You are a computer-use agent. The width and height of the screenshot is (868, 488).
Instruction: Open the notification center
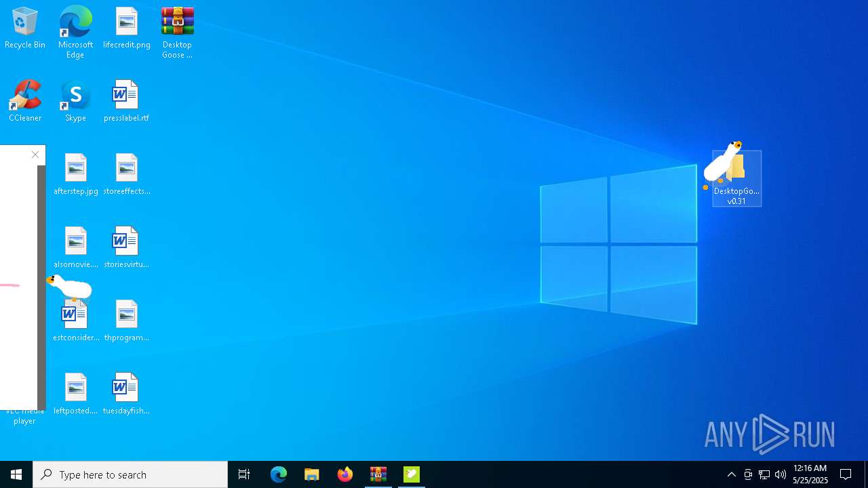(846, 474)
